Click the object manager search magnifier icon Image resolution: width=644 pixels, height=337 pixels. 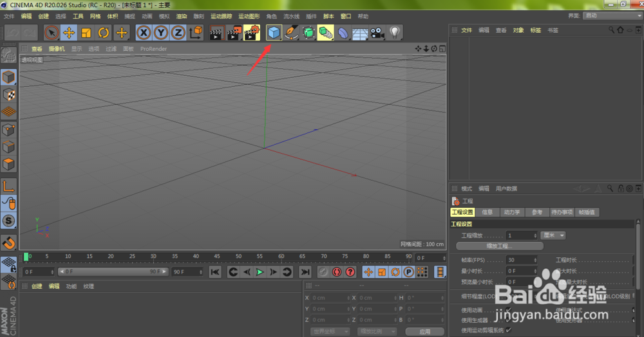pyautogui.click(x=611, y=30)
